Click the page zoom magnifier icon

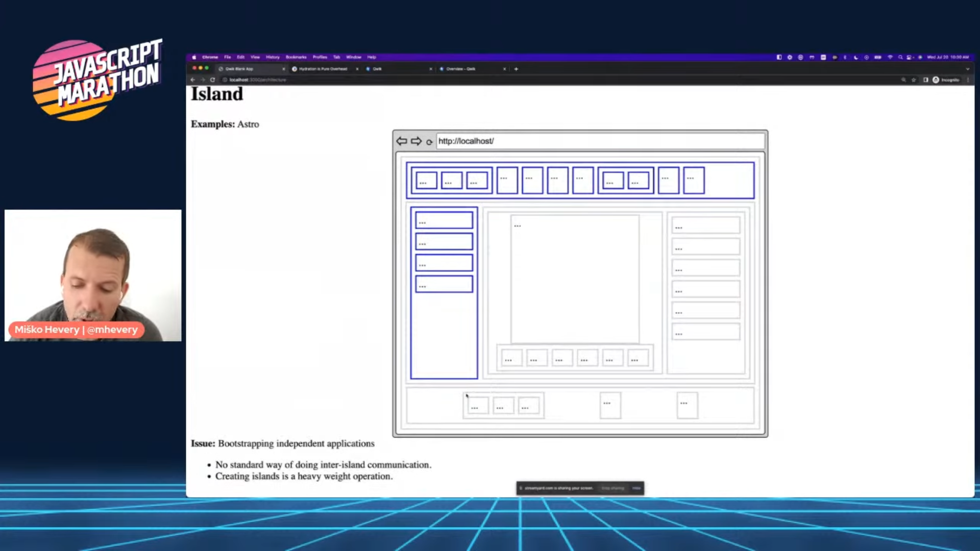(x=903, y=80)
